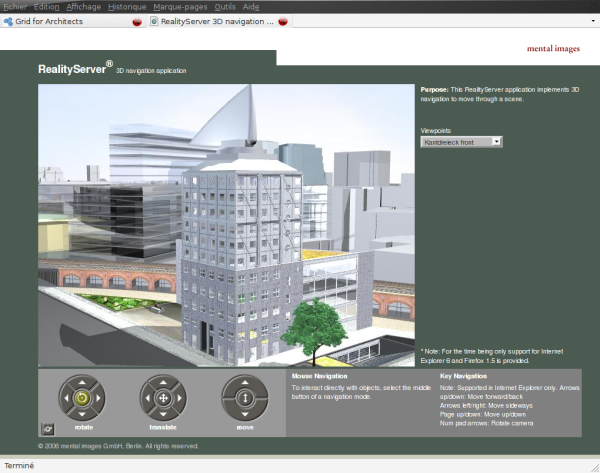Click the rotate mode center button

tap(81, 398)
